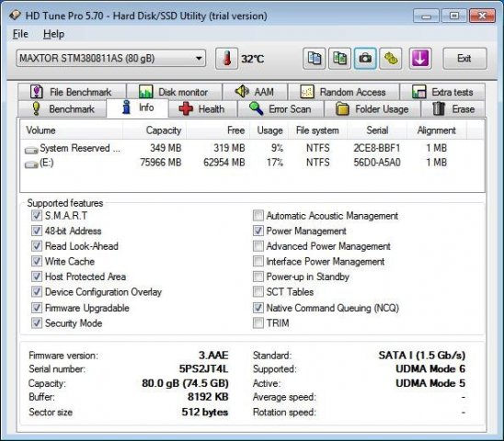The image size is (504, 441).
Task: Toggle the Host Protected Area checkbox
Action: click(36, 277)
